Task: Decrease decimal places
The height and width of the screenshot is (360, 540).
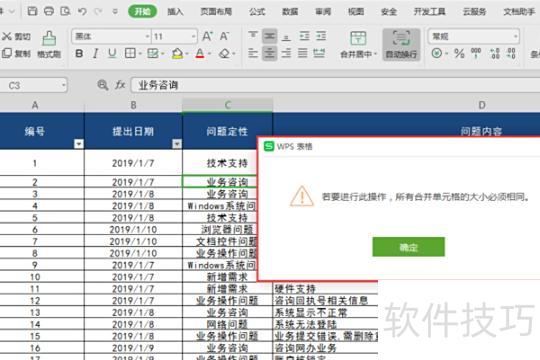Action: point(511,53)
